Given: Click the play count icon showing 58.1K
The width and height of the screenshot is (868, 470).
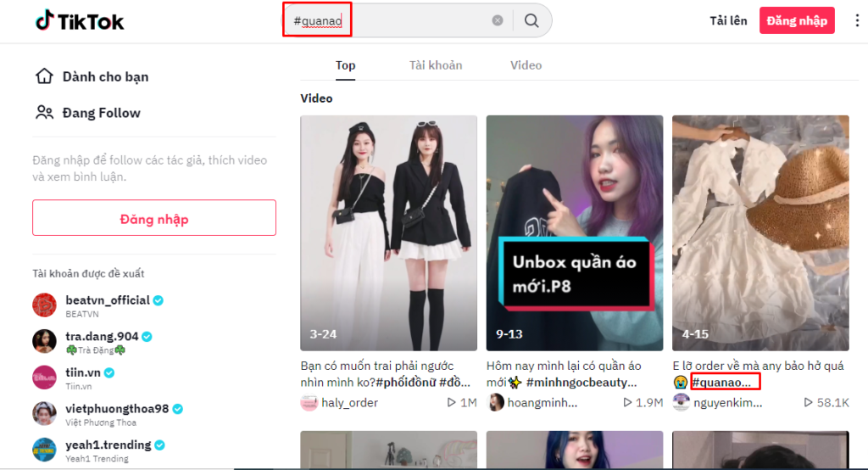Looking at the screenshot, I should pyautogui.click(x=808, y=402).
